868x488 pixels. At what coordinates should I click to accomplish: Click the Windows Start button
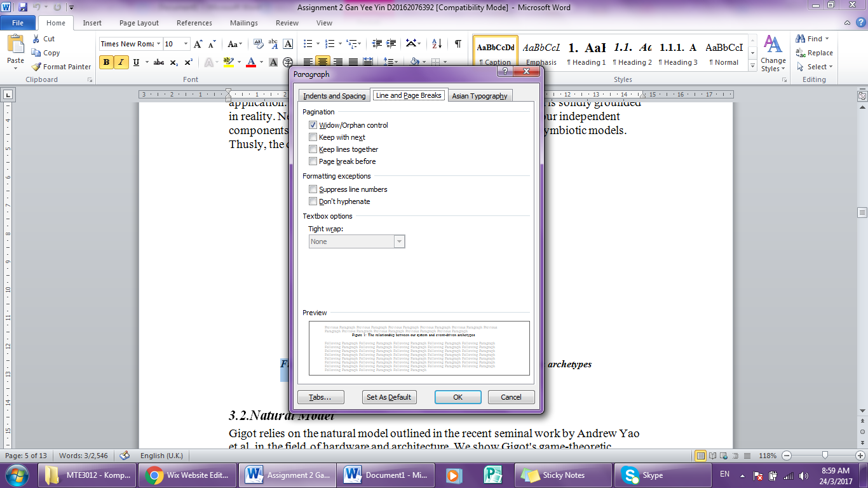[17, 475]
